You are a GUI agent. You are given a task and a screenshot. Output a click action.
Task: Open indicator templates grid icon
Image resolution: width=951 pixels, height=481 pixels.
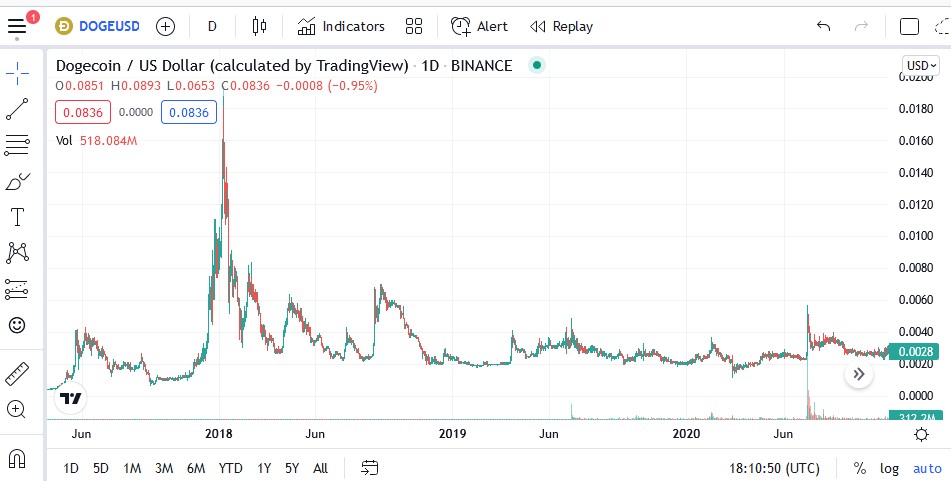pyautogui.click(x=414, y=26)
